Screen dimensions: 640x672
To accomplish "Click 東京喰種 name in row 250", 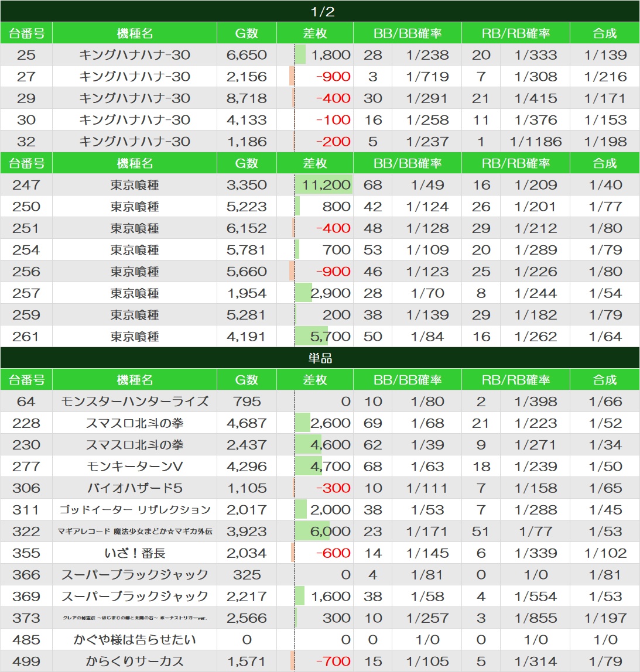I will click(135, 207).
